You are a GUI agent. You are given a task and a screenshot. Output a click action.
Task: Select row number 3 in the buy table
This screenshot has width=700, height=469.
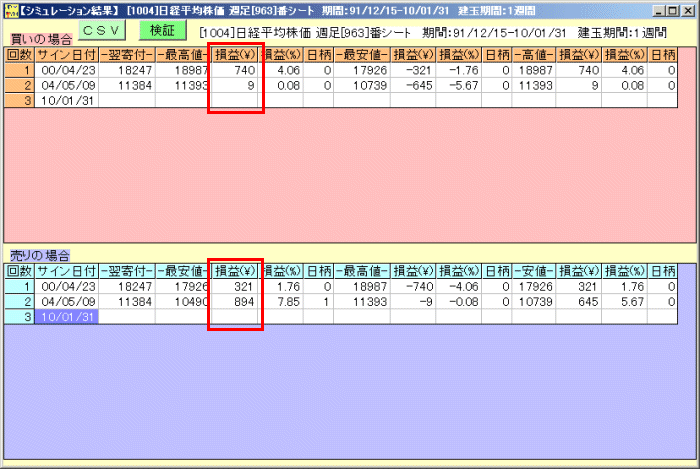pos(20,100)
